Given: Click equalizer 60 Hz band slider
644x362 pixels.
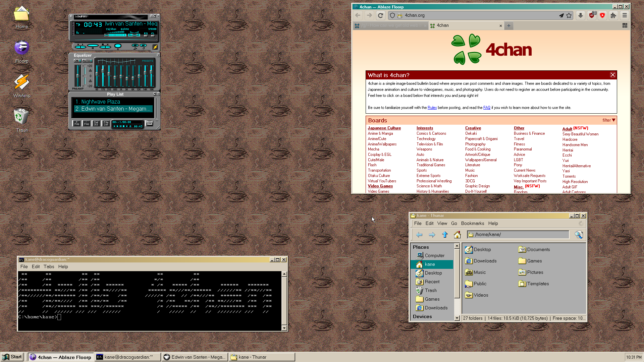Looking at the screenshot, I should point(97,76).
